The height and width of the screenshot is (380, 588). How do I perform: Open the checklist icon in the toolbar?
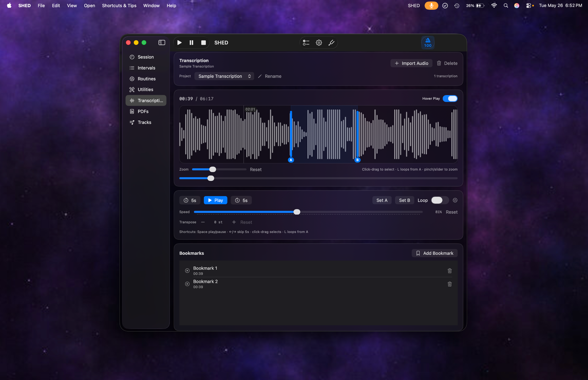[x=306, y=43]
